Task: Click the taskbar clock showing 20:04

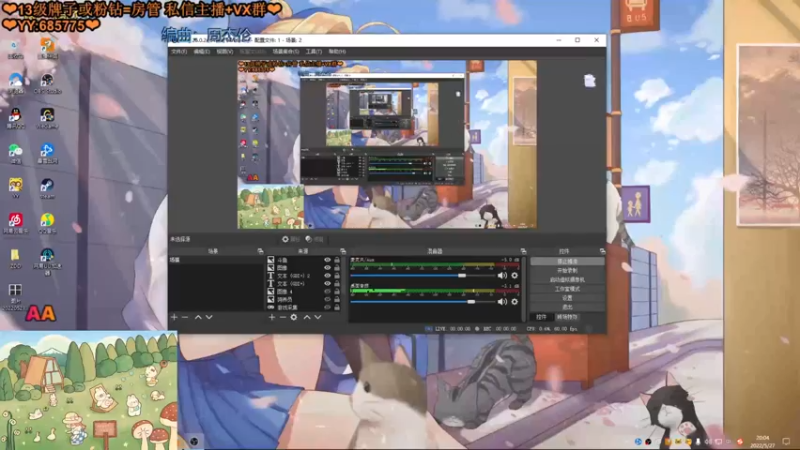Action: click(762, 441)
